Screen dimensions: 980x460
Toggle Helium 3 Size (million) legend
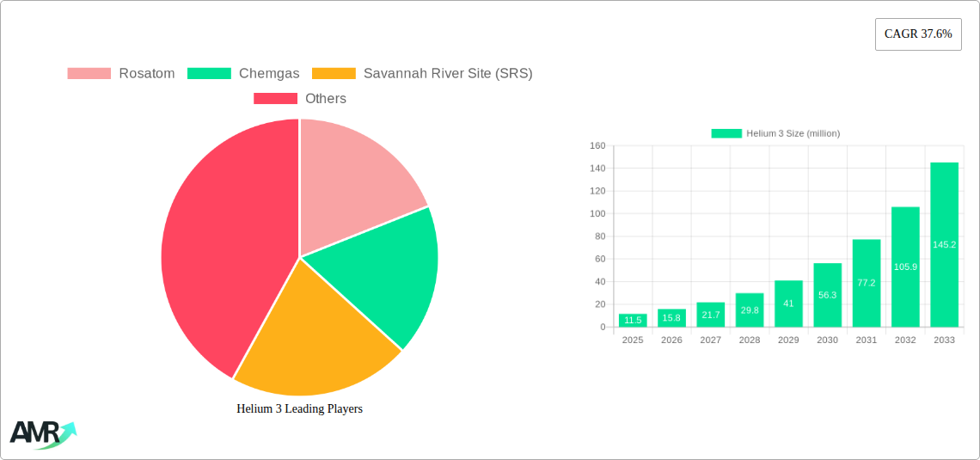point(775,133)
